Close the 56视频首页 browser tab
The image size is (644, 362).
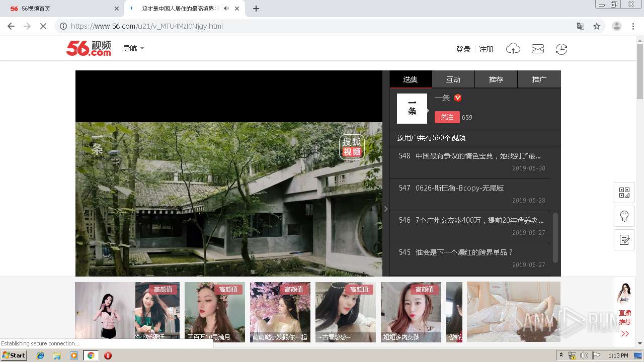click(x=117, y=9)
